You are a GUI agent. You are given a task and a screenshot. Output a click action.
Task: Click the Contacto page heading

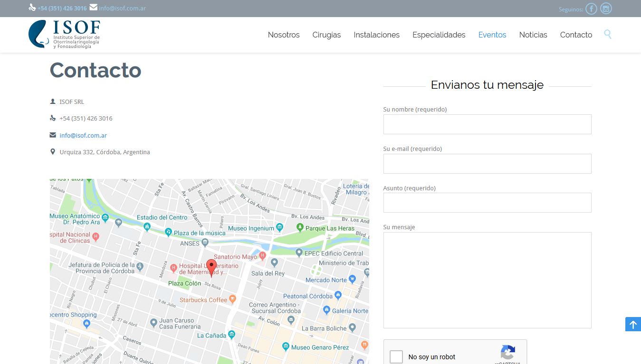tap(96, 70)
